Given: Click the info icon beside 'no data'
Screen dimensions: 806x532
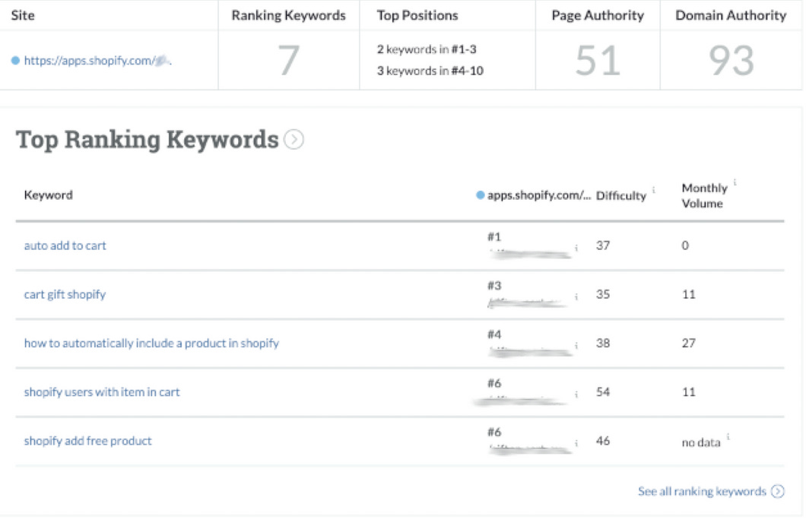Looking at the screenshot, I should pyautogui.click(x=728, y=436).
